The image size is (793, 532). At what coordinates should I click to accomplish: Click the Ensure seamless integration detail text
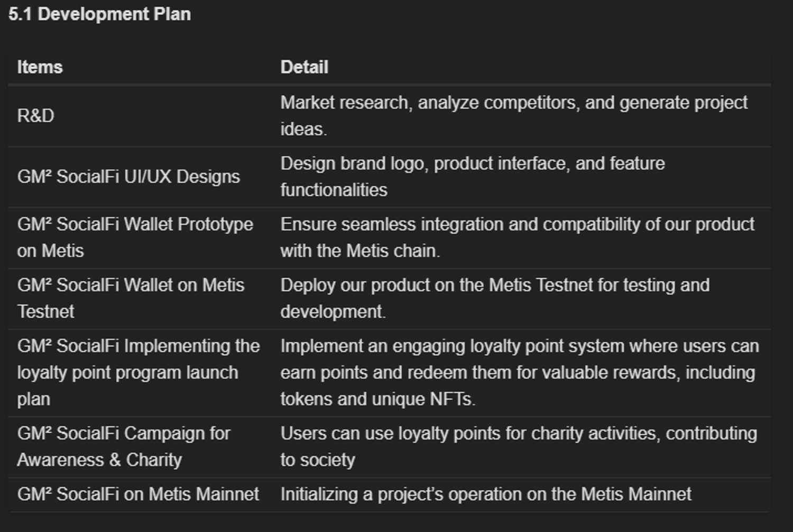[x=518, y=237]
